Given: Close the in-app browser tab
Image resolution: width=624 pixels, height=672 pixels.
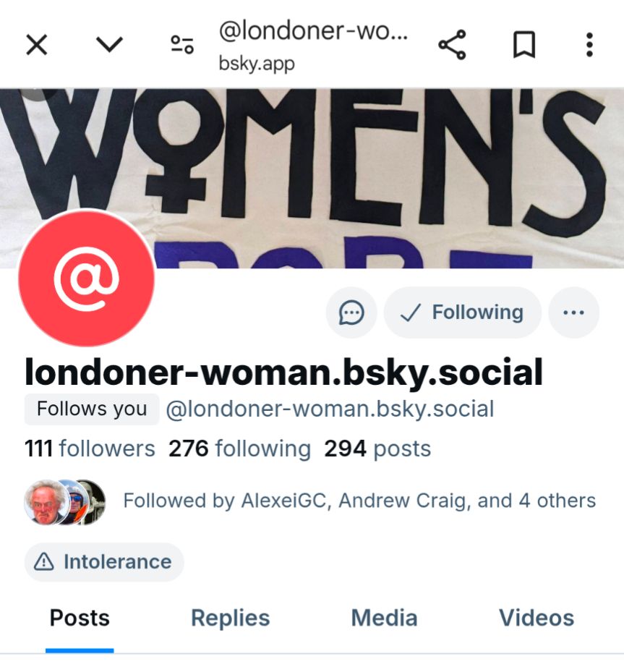Looking at the screenshot, I should 37,45.
